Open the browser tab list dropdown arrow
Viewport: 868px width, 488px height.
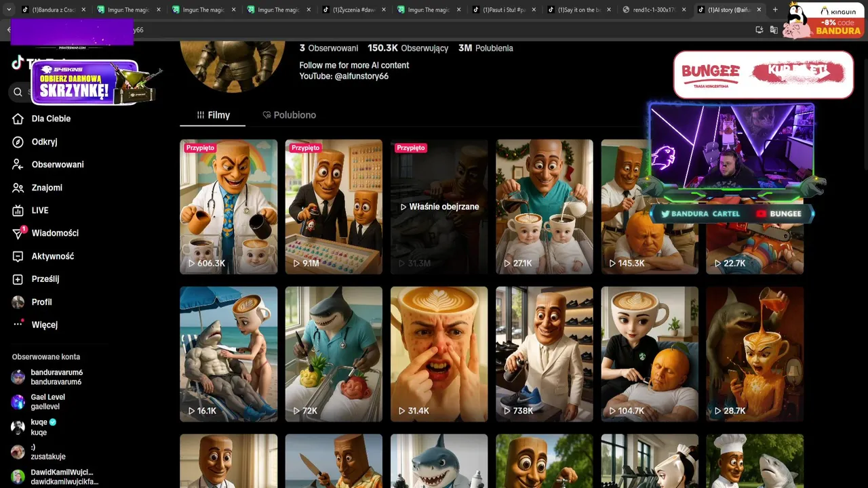[9, 9]
